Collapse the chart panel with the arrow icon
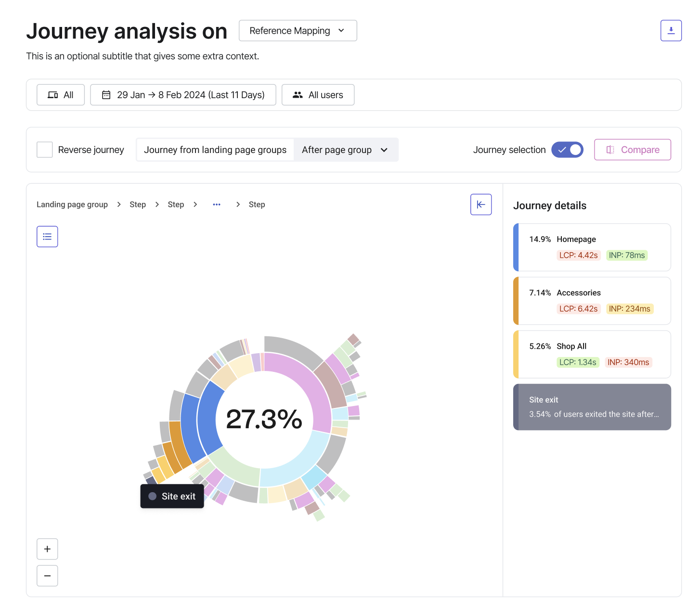The height and width of the screenshot is (611, 700). click(x=481, y=204)
